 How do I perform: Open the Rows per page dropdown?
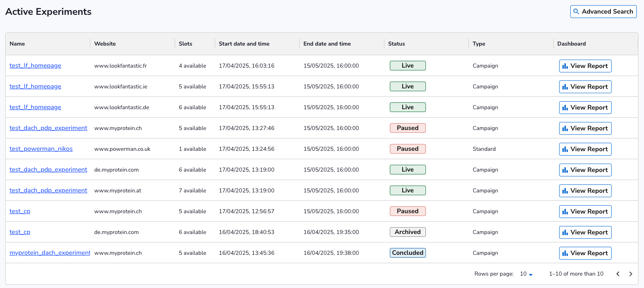[526, 274]
